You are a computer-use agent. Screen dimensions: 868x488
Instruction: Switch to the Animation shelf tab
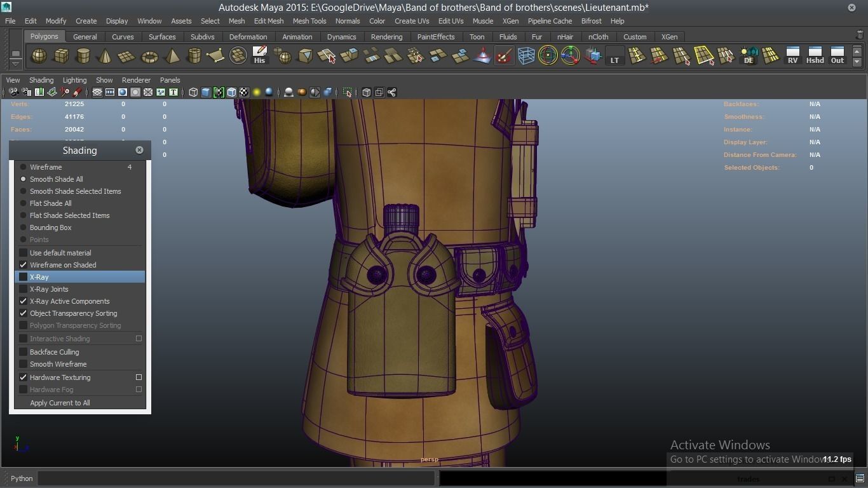pos(297,37)
